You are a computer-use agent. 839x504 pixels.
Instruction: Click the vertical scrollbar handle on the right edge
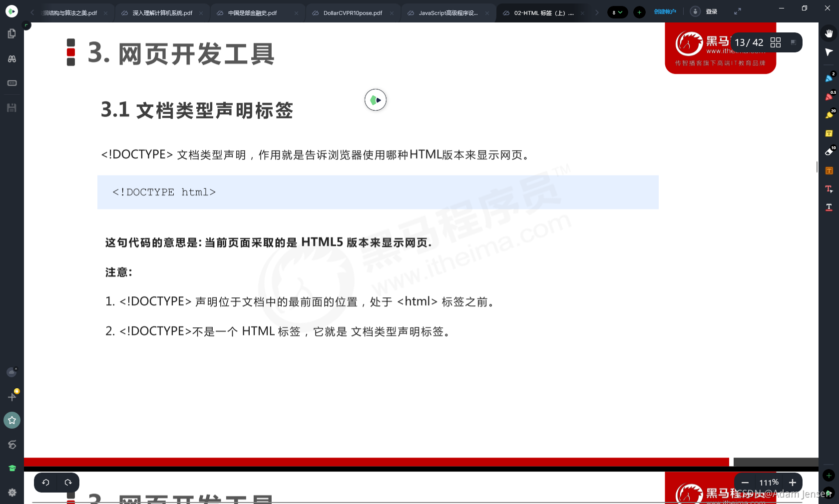click(817, 167)
